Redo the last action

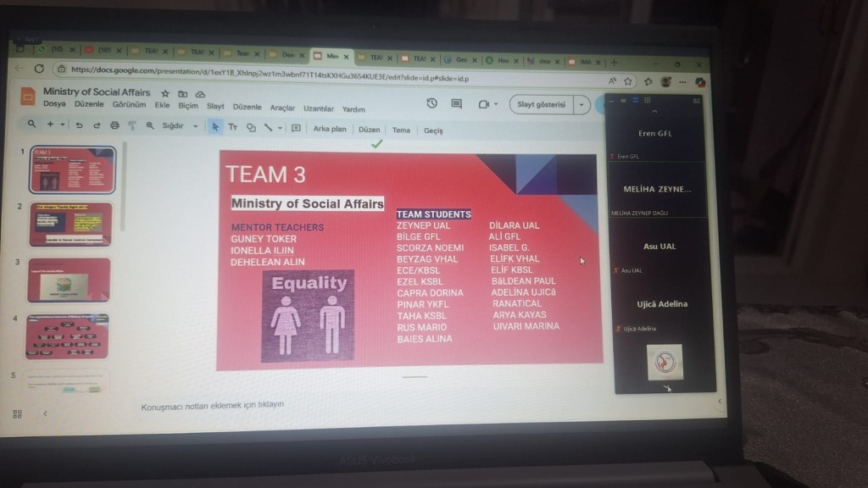(97, 125)
